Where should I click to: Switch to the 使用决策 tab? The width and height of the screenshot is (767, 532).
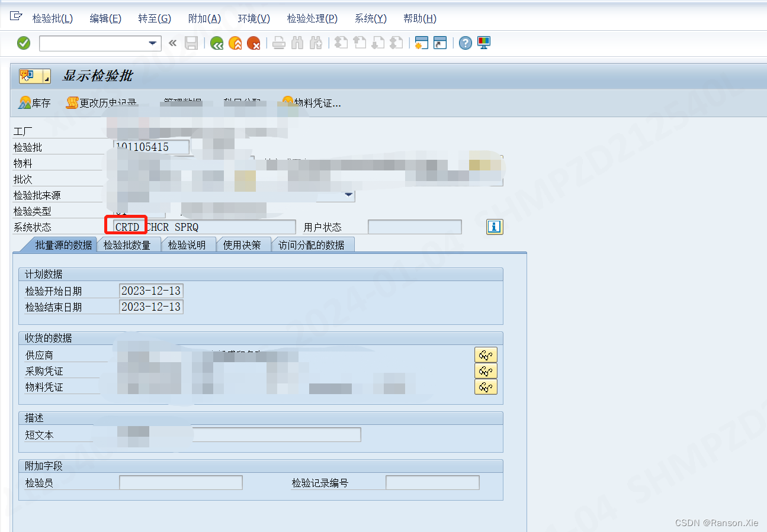point(242,245)
